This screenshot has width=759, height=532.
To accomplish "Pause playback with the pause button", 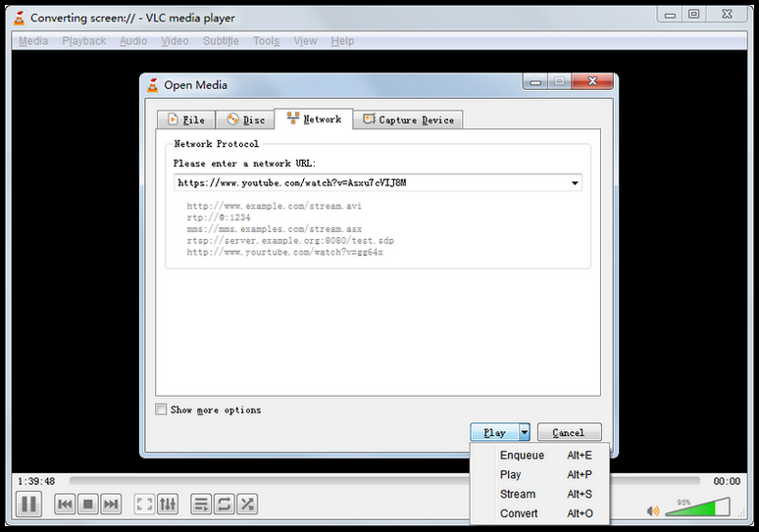I will click(28, 505).
